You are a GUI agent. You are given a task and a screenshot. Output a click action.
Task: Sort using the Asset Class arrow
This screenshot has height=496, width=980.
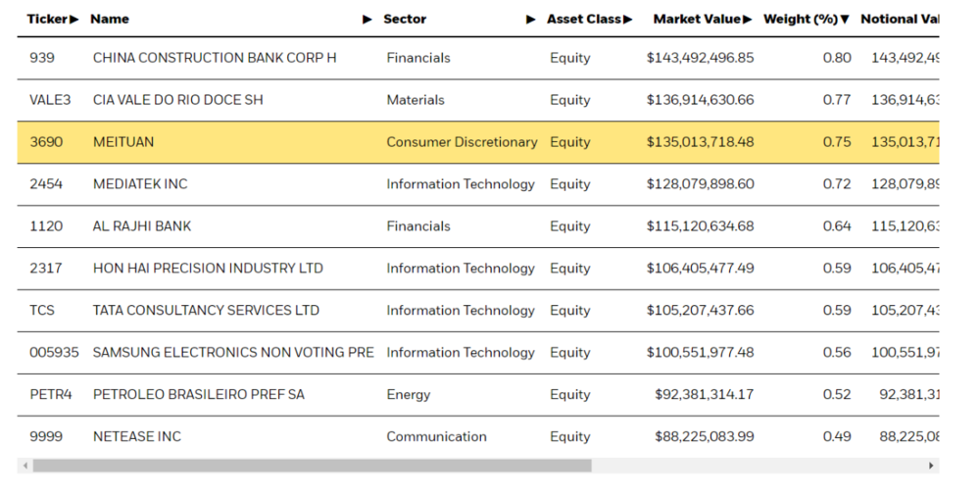point(627,20)
